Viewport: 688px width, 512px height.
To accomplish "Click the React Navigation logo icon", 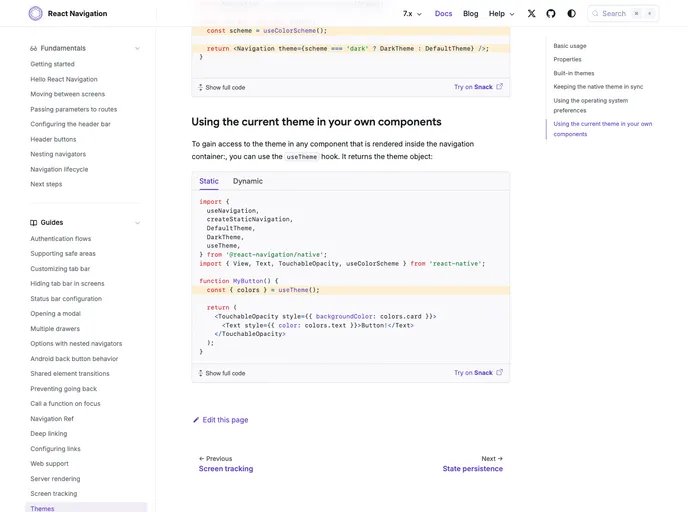I will coord(36,14).
